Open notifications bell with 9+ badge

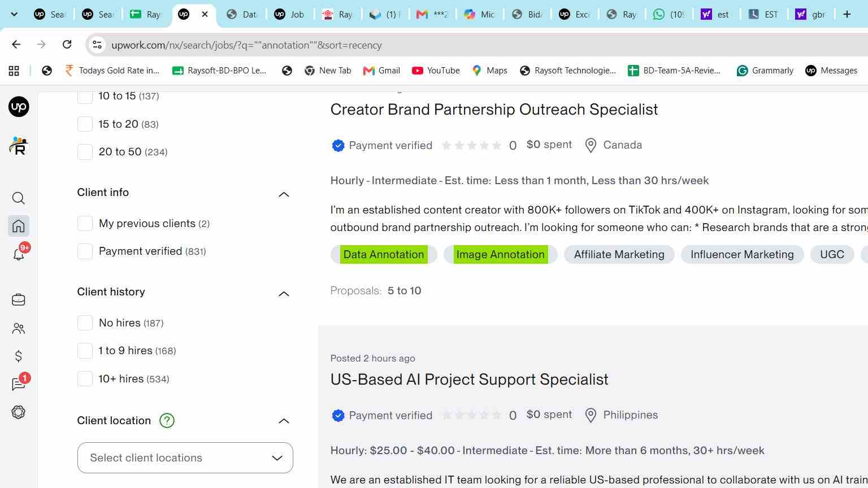19,254
